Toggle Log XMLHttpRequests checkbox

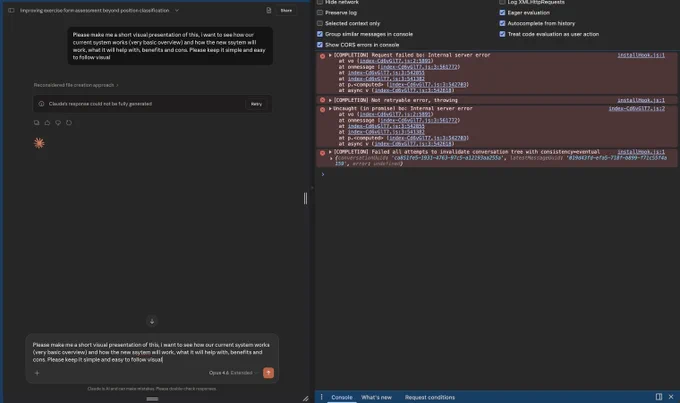point(502,2)
